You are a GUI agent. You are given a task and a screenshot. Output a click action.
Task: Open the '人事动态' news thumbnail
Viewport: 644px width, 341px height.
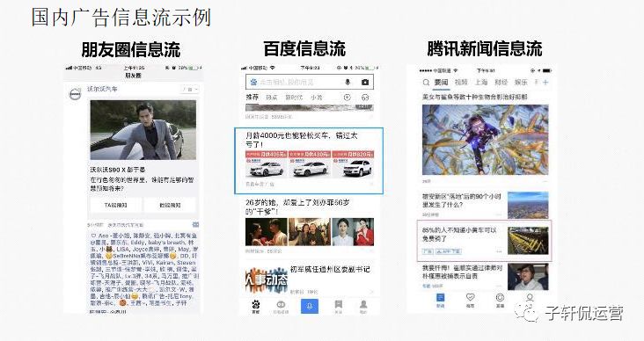[267, 279]
